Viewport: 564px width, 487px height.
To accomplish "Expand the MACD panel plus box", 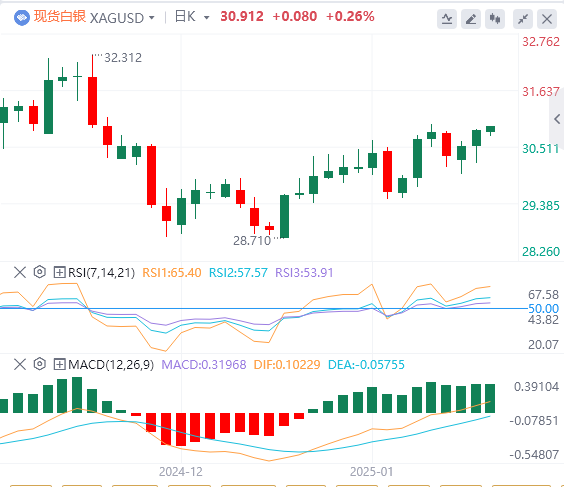I will (59, 364).
